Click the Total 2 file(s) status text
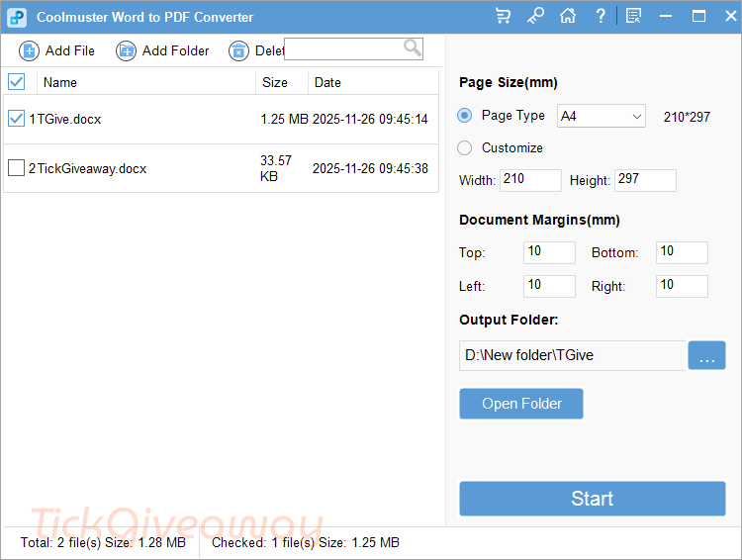Screen dimensions: 742x560 click(103, 542)
